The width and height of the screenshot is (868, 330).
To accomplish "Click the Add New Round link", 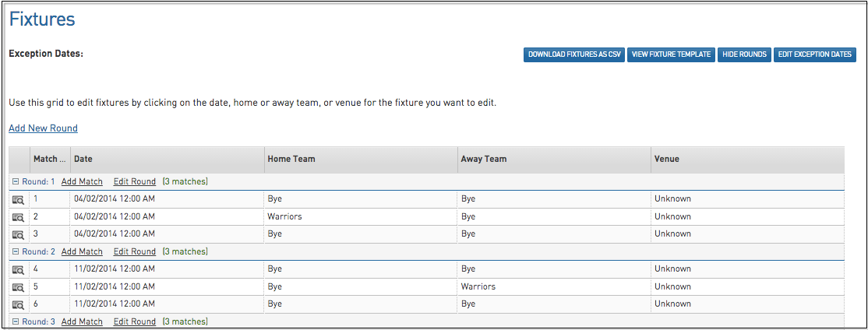I will [43, 128].
